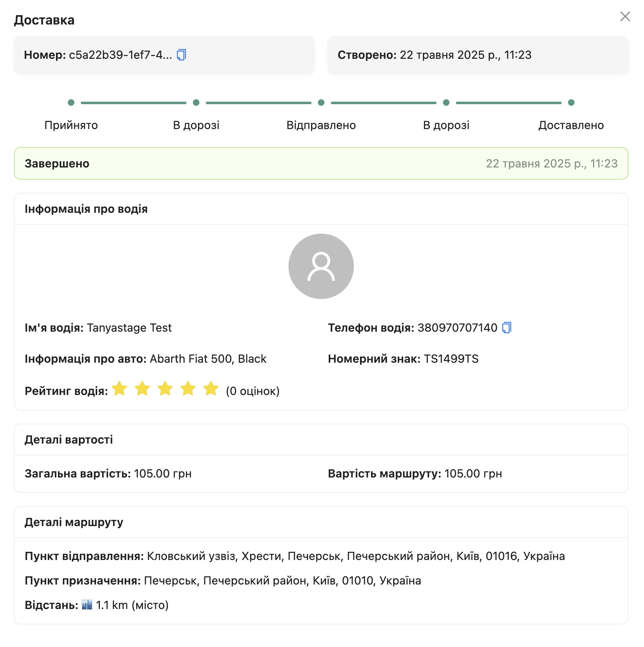
Task: Close the Доставка dialog
Action: (x=625, y=17)
